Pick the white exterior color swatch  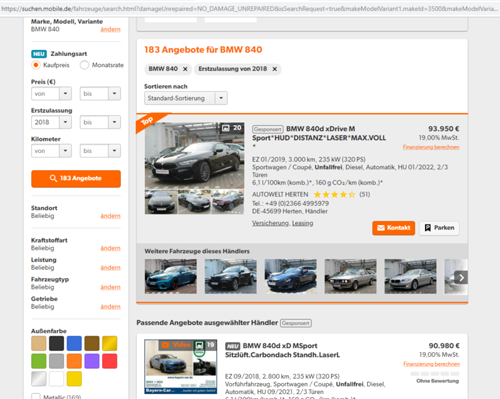tap(56, 379)
